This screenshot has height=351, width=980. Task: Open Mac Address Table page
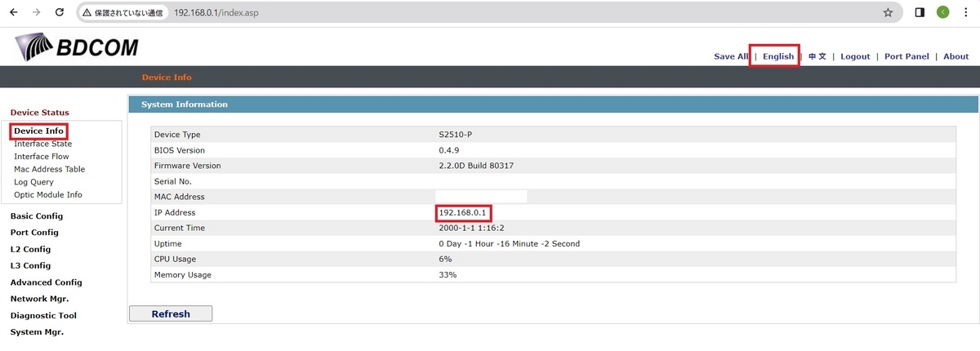click(49, 169)
